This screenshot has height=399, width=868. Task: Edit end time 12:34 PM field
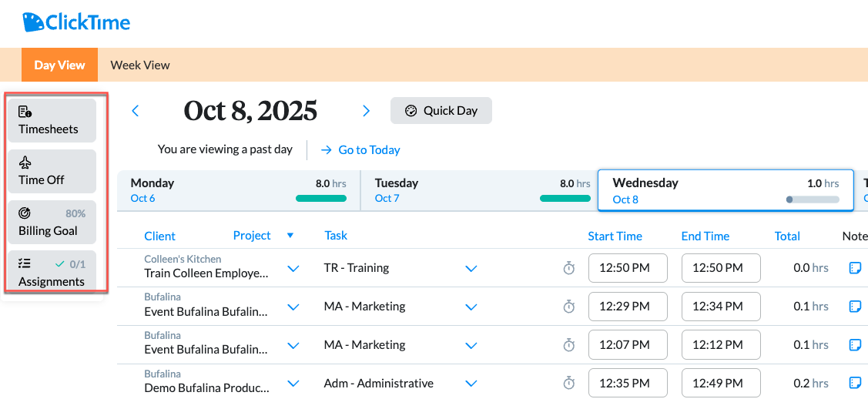click(x=721, y=307)
